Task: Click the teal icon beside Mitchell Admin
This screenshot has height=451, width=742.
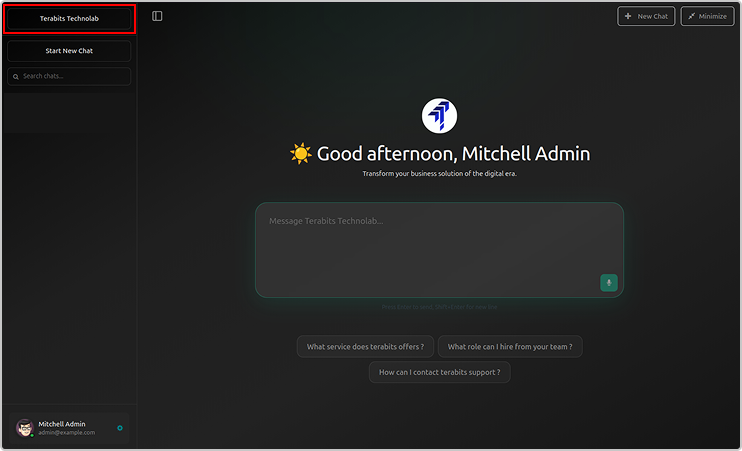Action: click(120, 428)
